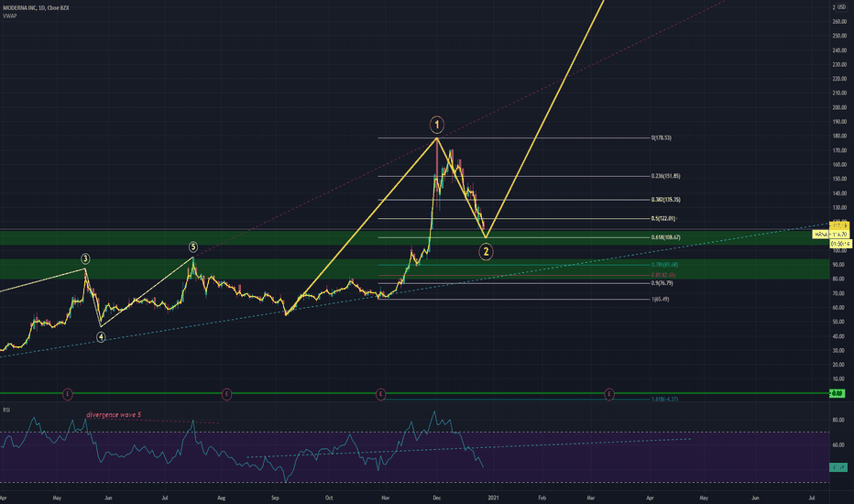Click the 60.00 RSI scale value
This screenshot has width=854, height=504.
838,445
